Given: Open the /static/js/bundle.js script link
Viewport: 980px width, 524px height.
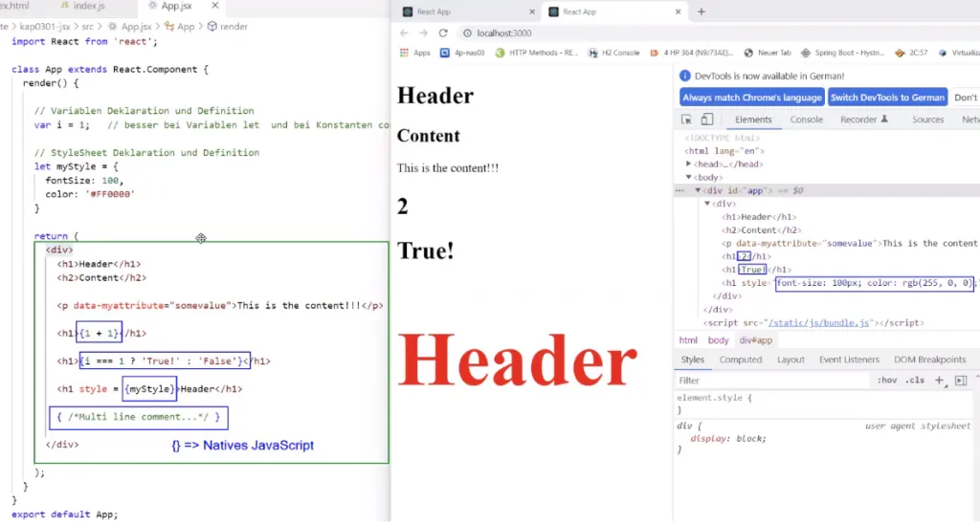Looking at the screenshot, I should point(818,323).
